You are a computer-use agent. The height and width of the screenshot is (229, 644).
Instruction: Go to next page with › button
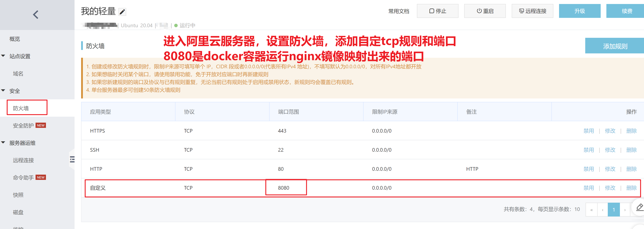(x=625, y=210)
